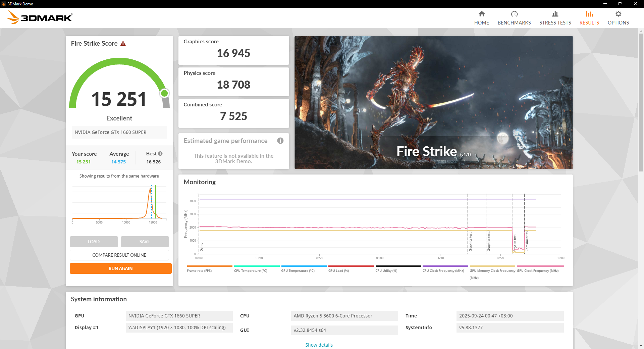Click the info icon next to Best

point(160,154)
